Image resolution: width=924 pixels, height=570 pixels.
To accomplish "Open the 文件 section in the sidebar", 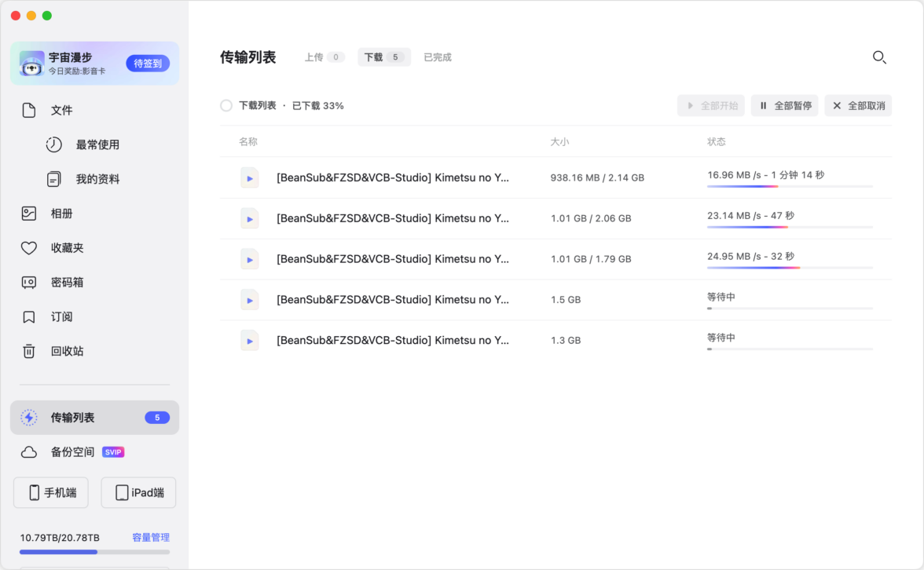I will [x=61, y=110].
